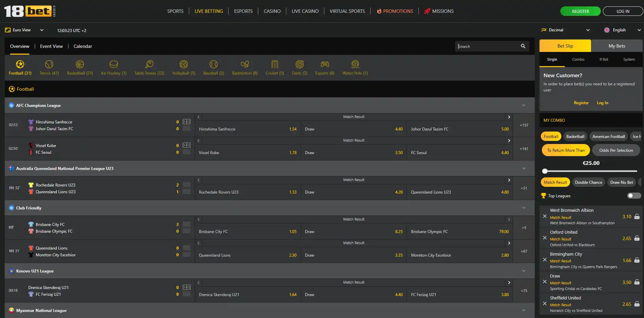Open the Water Polo sport icon
Image resolution: width=644 pixels, height=318 pixels.
tap(355, 67)
